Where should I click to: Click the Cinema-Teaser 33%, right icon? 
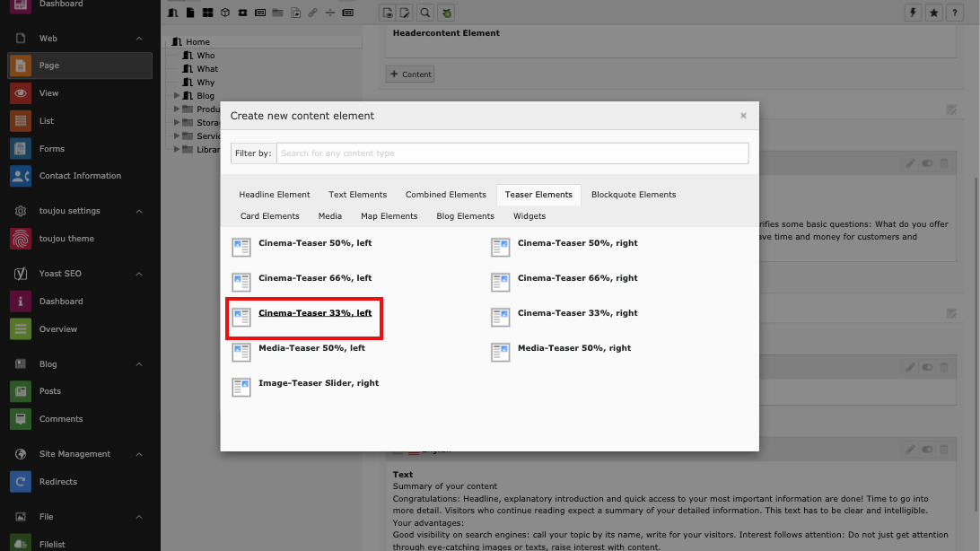pyautogui.click(x=500, y=317)
